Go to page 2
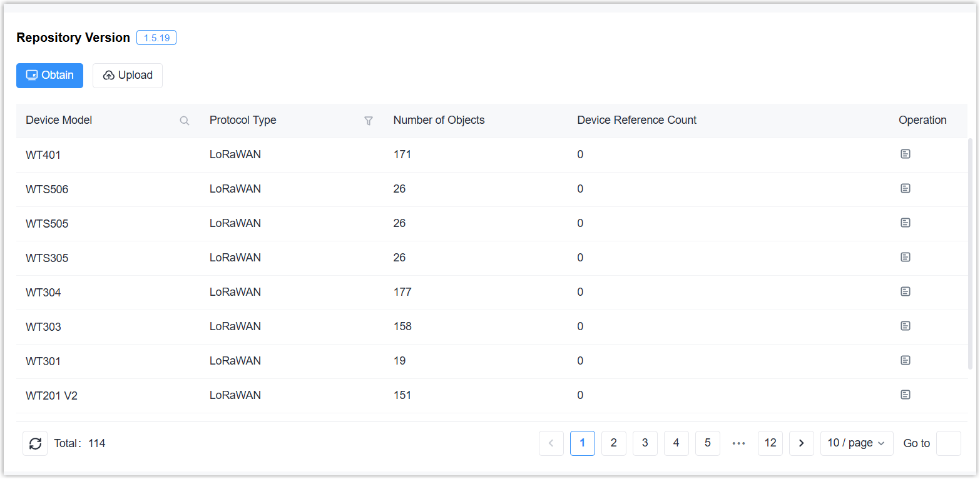The height and width of the screenshot is (479, 980). [x=613, y=443]
